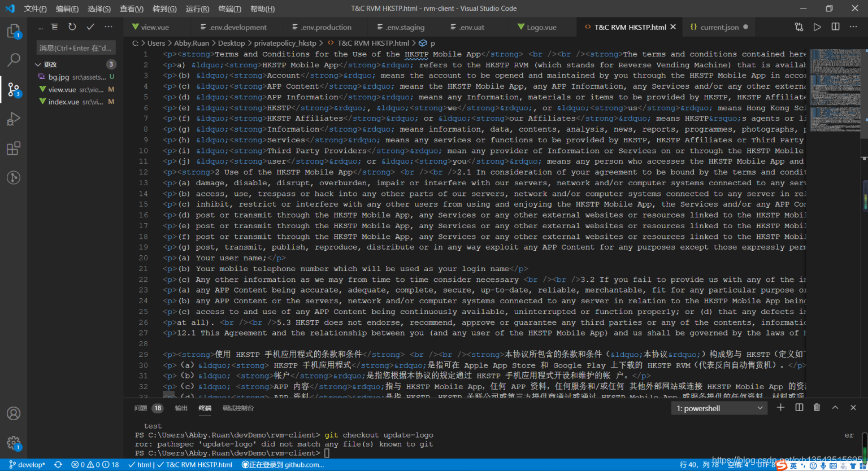Click the privatepolicy_hkstp breadcrumb
The image size is (868, 471).
pos(285,43)
